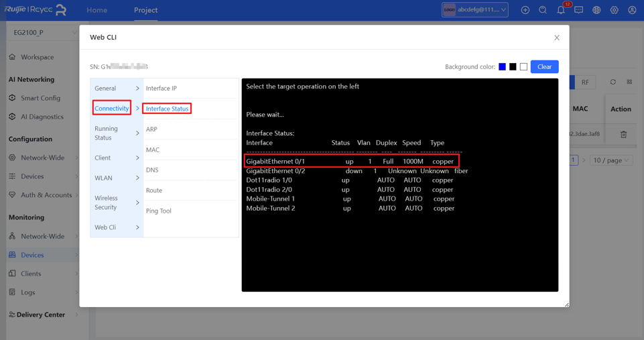Click the trash delete icon in Action column

(x=623, y=134)
